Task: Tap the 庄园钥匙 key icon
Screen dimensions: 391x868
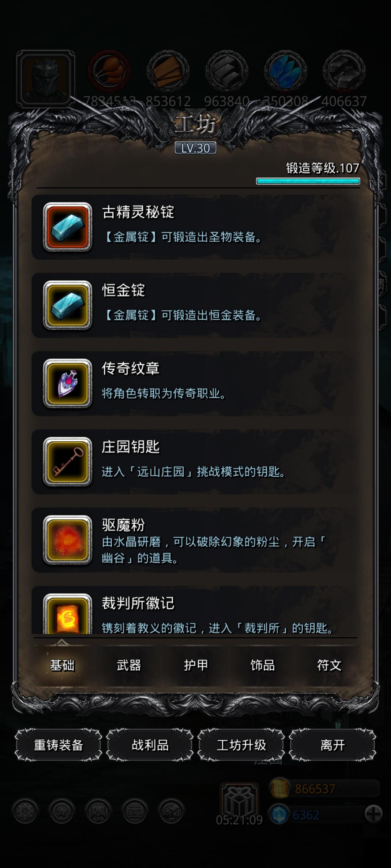Action: (67, 462)
